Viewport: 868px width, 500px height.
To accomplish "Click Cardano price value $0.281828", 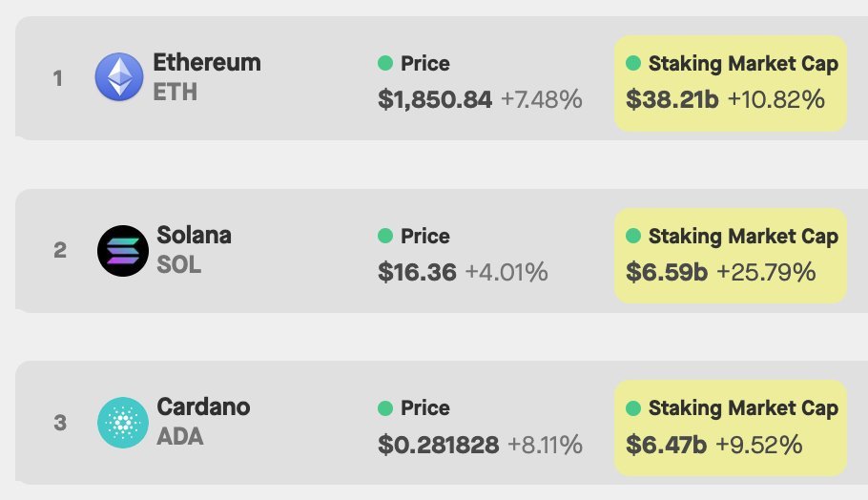I will coord(439,445).
